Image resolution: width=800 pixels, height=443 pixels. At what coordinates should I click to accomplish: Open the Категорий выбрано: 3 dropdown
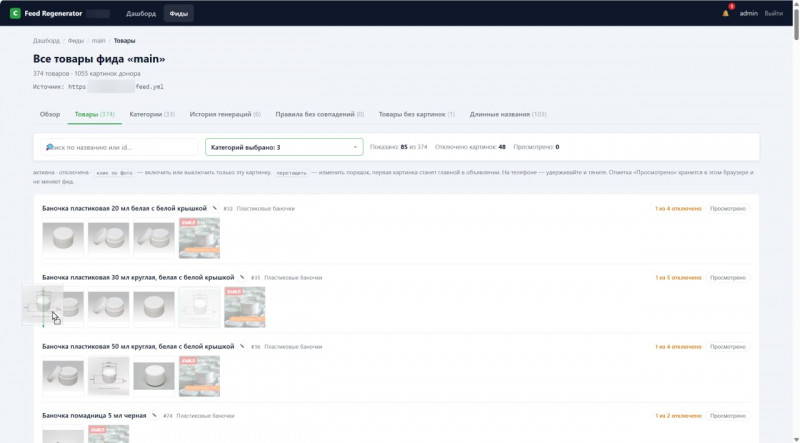[284, 147]
